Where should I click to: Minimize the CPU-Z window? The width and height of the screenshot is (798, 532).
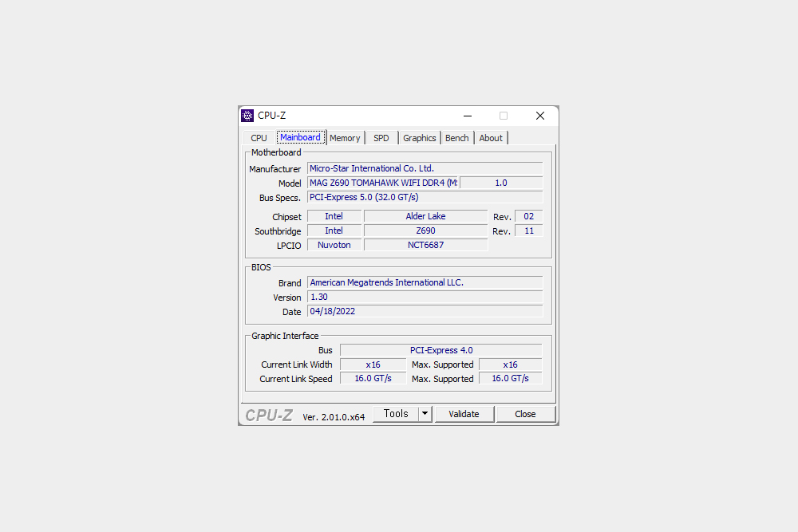[x=468, y=116]
